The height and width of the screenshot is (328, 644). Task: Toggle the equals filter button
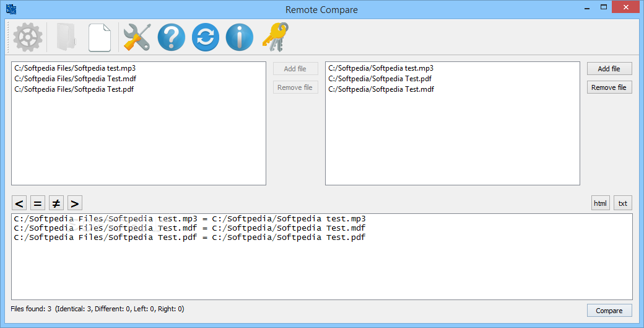pyautogui.click(x=37, y=203)
